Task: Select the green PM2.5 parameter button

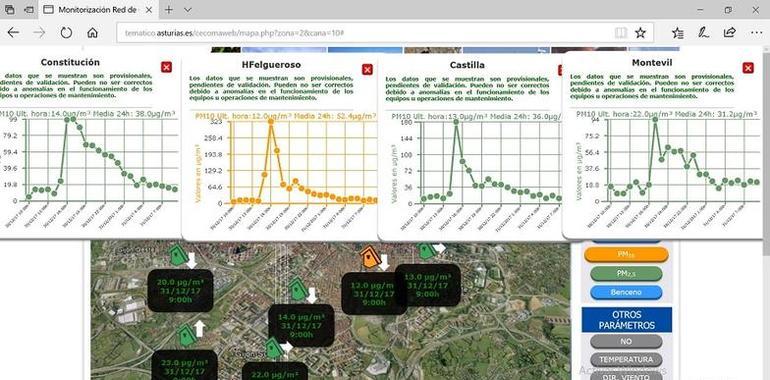Action: (626, 273)
